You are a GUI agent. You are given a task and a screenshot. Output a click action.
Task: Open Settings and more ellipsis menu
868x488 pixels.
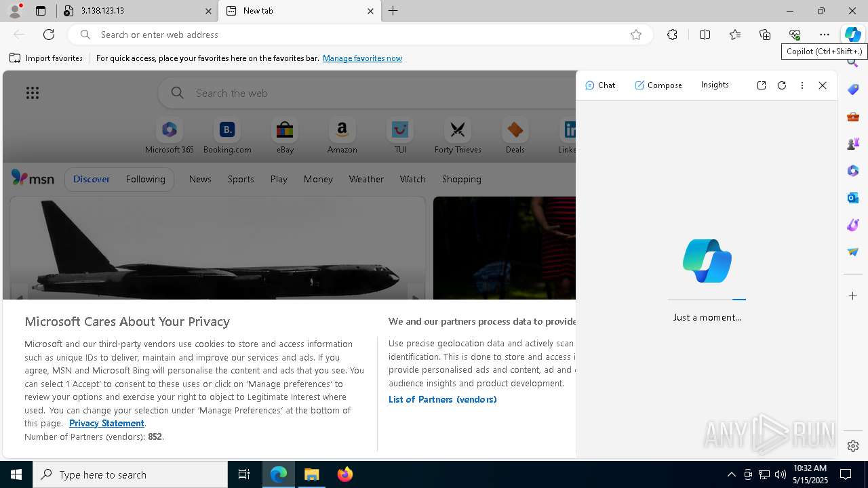pyautogui.click(x=825, y=35)
